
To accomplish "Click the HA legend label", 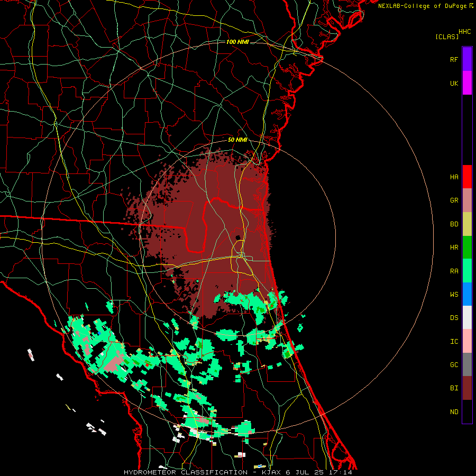I will tap(454, 177).
